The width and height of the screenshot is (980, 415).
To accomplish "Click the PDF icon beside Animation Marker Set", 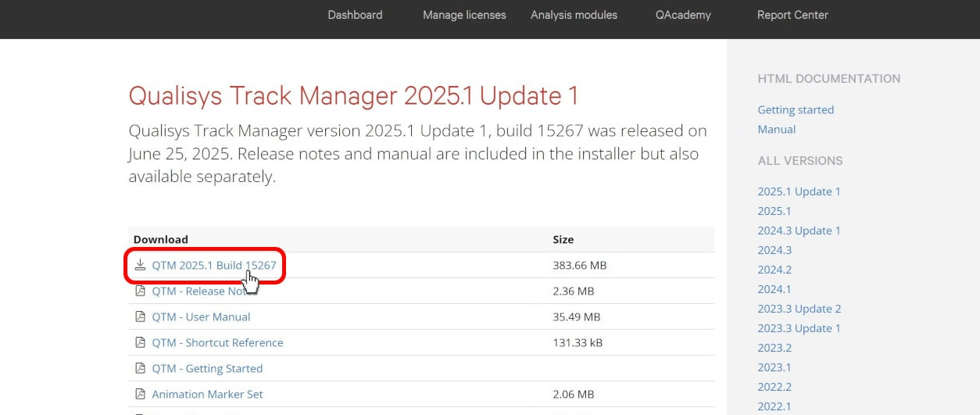I will coord(140,394).
